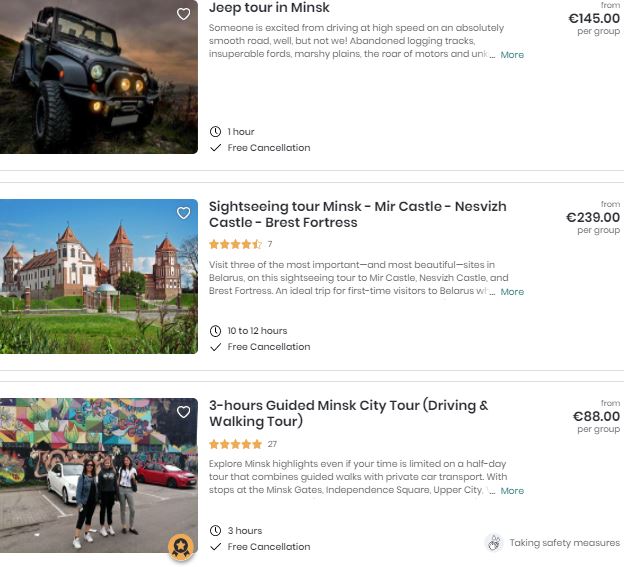Click the safety measures hand icon

pos(493,543)
